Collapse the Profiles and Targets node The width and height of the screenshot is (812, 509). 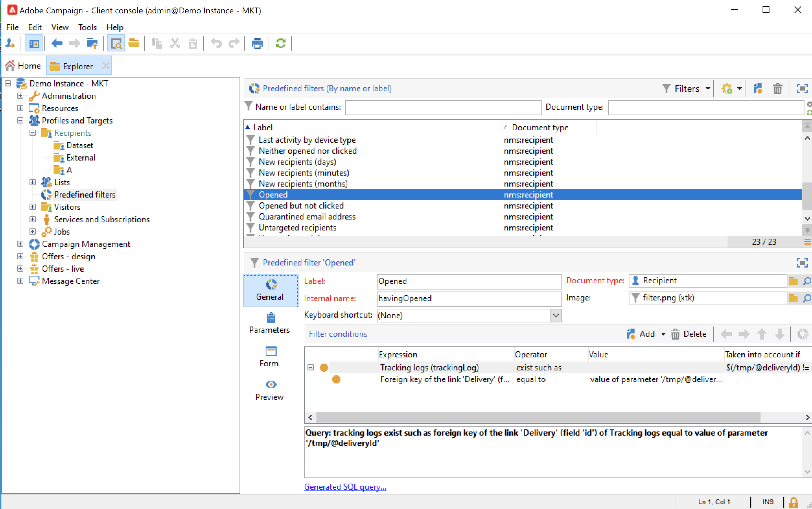pyautogui.click(x=20, y=121)
